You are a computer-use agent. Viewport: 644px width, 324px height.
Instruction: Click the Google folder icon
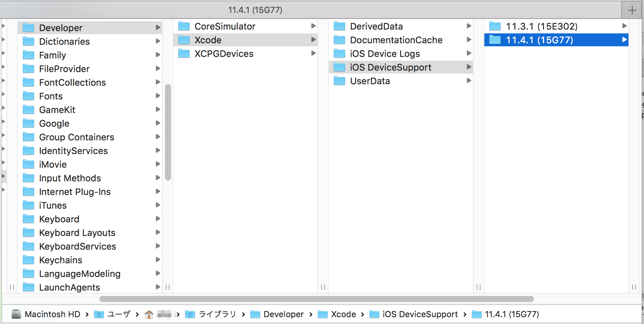(28, 123)
